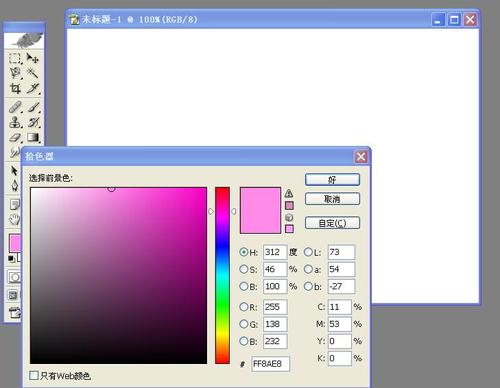500x388 pixels.
Task: Close the color picker dialog
Action: coord(361,157)
